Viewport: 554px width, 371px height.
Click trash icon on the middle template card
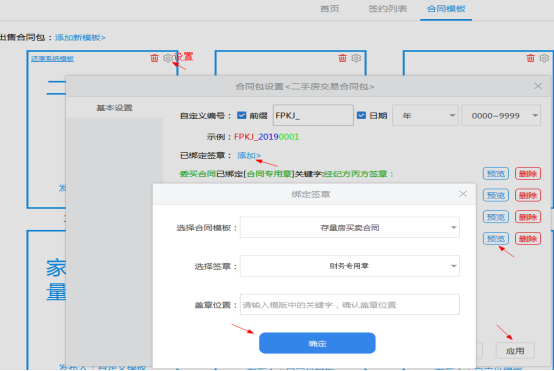(x=342, y=58)
